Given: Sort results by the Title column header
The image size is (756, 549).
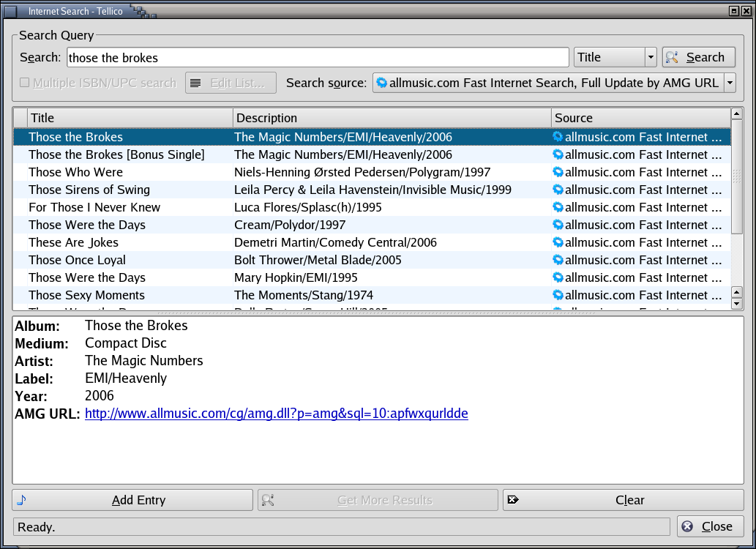Looking at the screenshot, I should pyautogui.click(x=130, y=118).
